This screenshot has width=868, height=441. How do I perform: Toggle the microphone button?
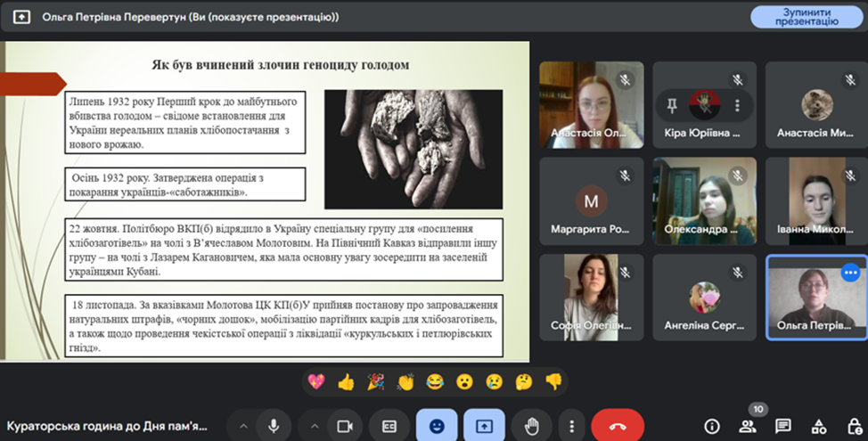pos(274,426)
